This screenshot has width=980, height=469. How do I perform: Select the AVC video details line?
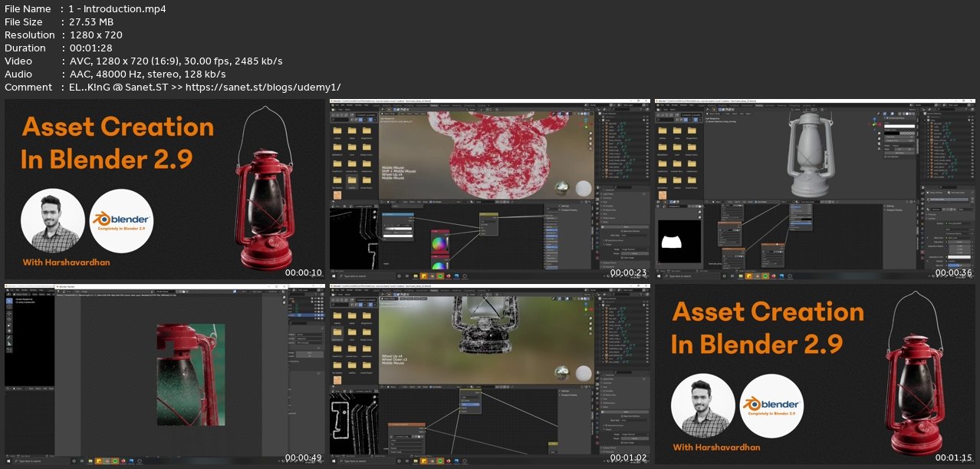pos(176,61)
